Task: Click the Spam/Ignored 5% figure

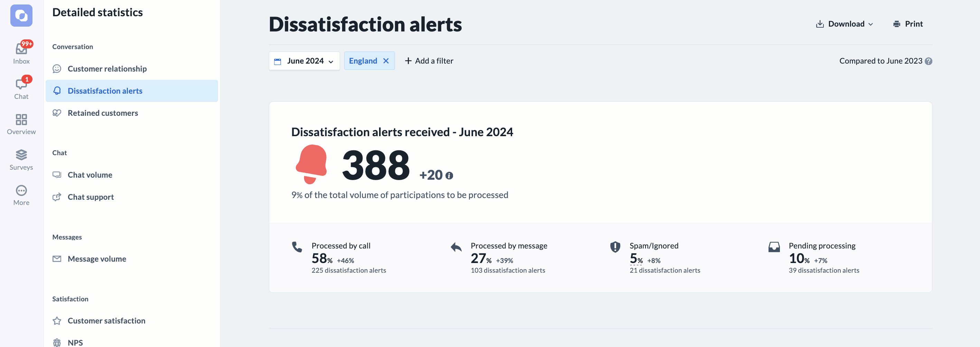Action: (636, 259)
